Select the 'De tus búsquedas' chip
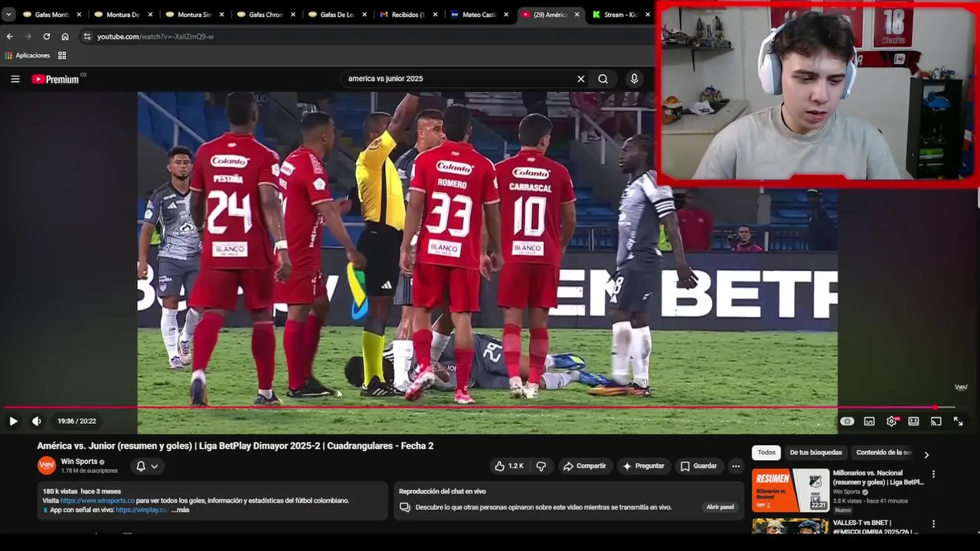The image size is (980, 551). (815, 453)
